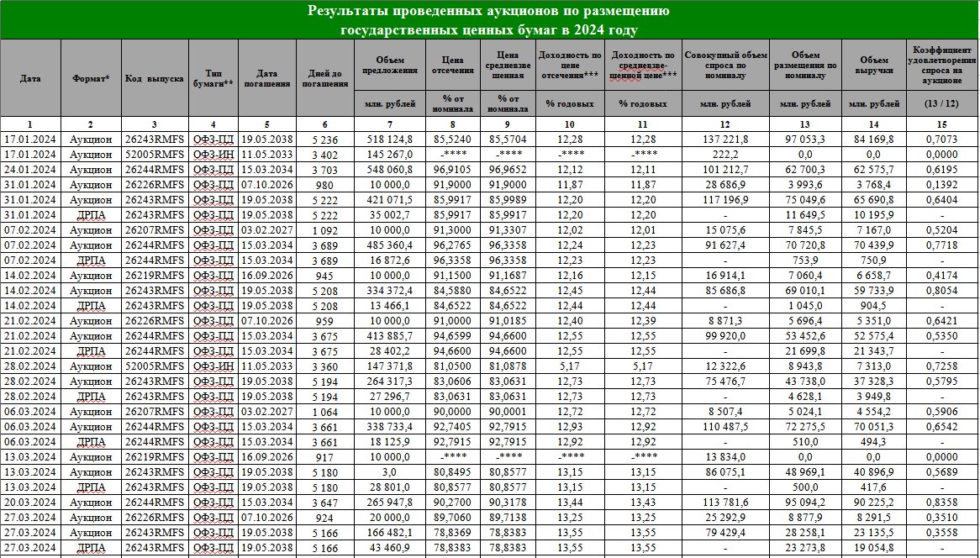Click the demand cell 222,2
This screenshot has width=980, height=558.
[725, 155]
